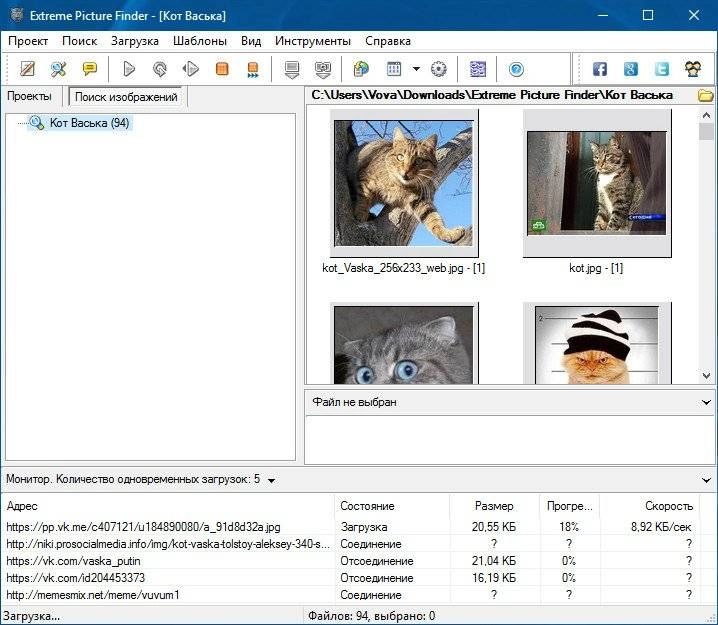Open simultaneous downloads count dropdown

pyautogui.click(x=272, y=480)
